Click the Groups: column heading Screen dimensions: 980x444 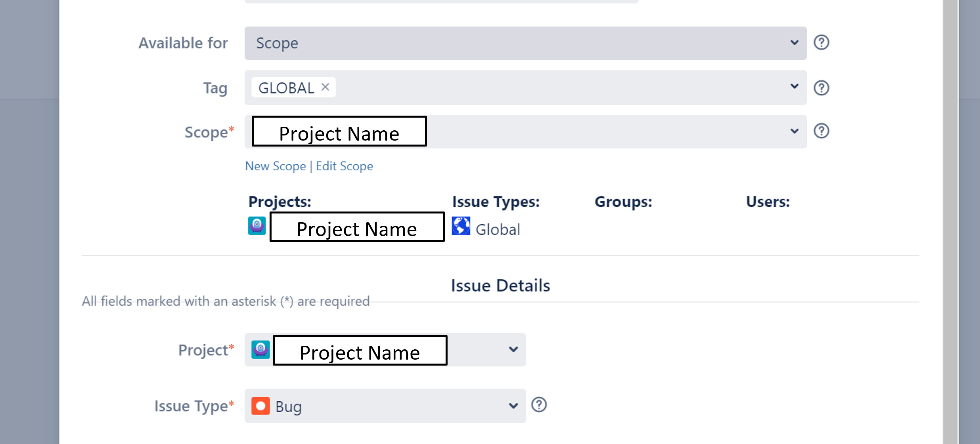click(623, 202)
